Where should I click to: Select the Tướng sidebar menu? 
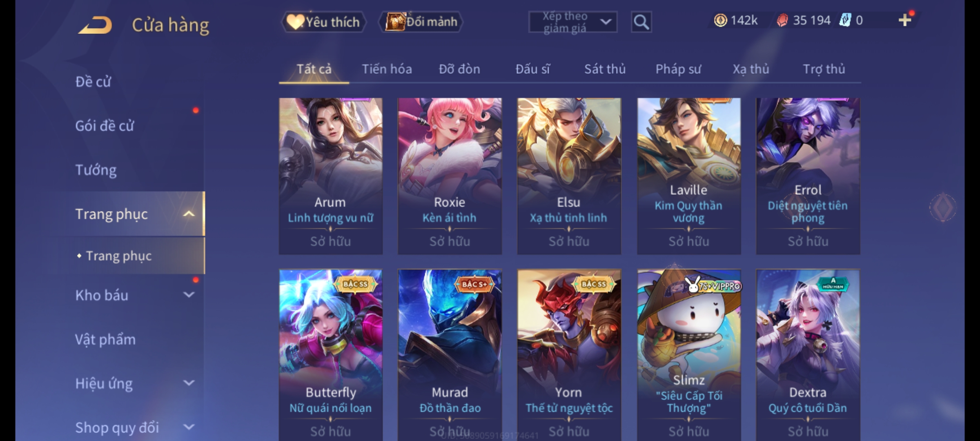pos(96,170)
